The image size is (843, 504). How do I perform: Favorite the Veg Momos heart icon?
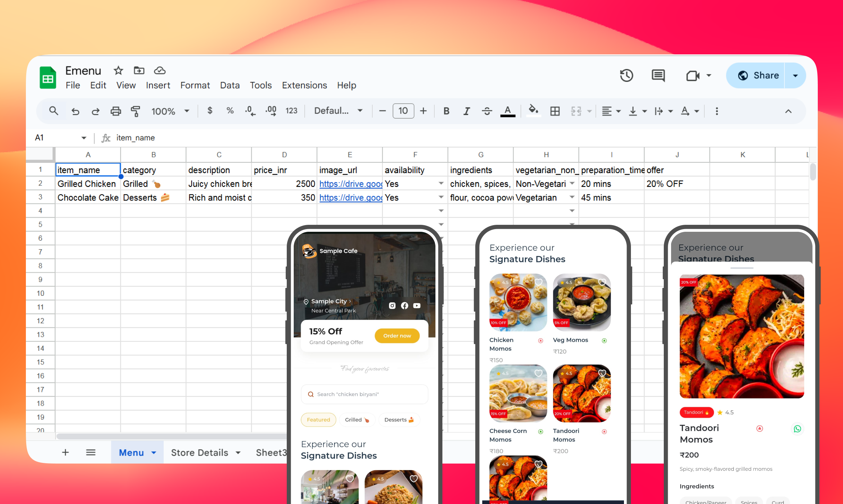[x=602, y=282]
